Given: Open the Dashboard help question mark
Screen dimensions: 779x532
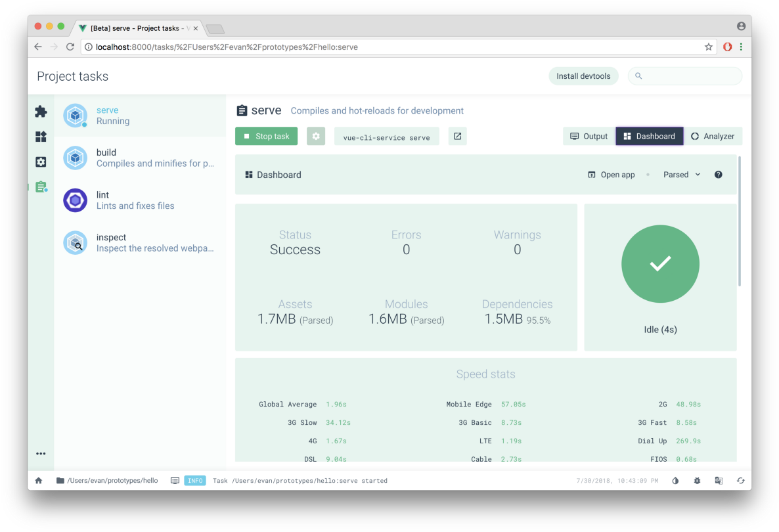Looking at the screenshot, I should click(x=718, y=174).
